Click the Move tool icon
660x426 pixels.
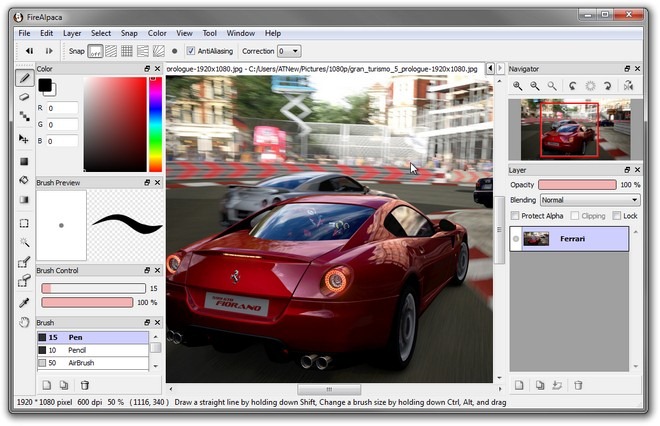tap(25, 140)
